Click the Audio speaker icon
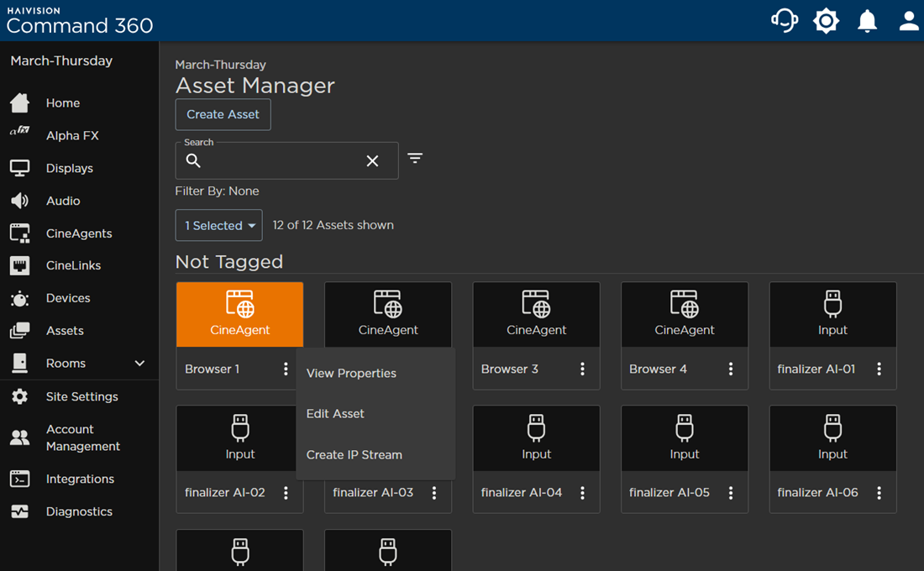This screenshot has width=924, height=571. [x=19, y=201]
